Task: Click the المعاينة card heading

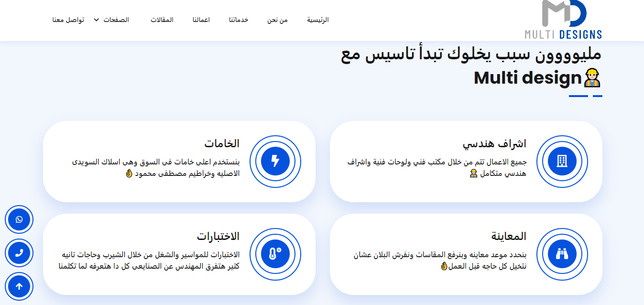Action: [509, 236]
